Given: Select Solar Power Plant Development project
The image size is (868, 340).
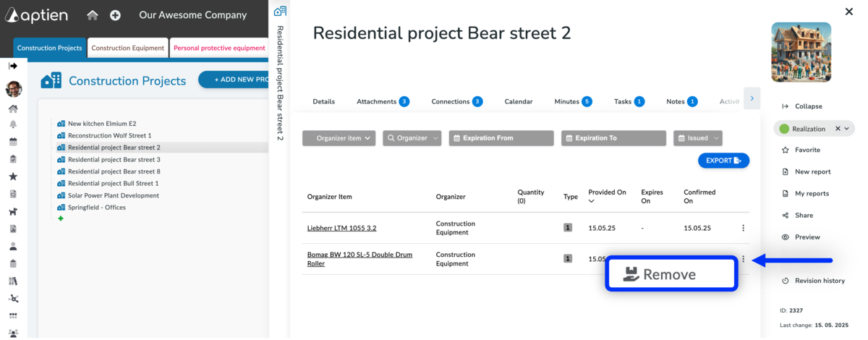Looking at the screenshot, I should pos(113,195).
